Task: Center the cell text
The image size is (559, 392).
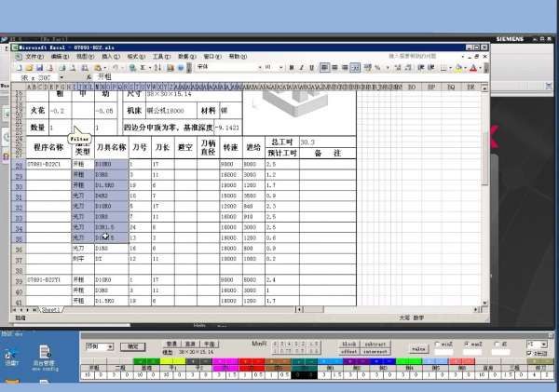Action: (334, 67)
